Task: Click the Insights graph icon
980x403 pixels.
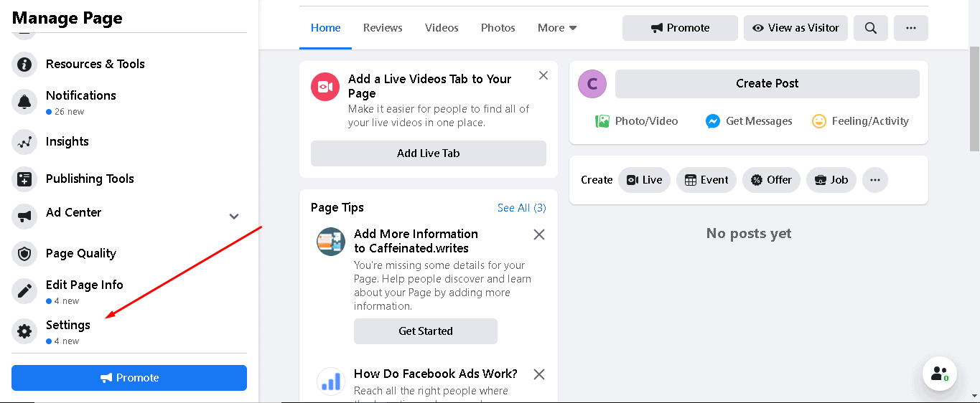Action: pyautogui.click(x=24, y=142)
